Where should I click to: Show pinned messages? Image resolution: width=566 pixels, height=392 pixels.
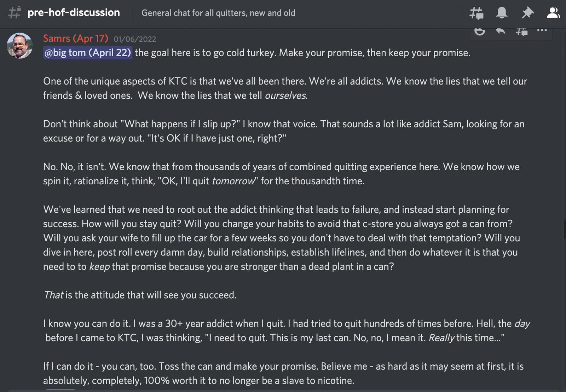pyautogui.click(x=527, y=13)
